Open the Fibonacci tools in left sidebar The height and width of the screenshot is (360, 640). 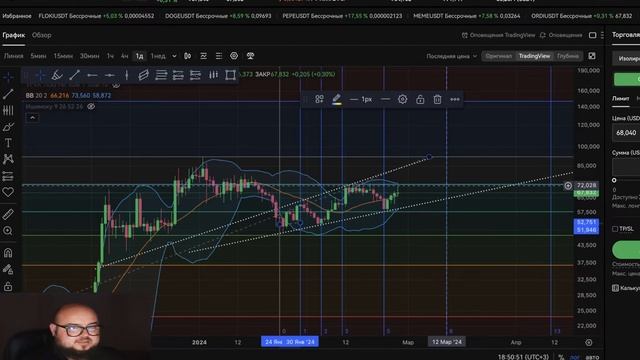click(x=8, y=110)
